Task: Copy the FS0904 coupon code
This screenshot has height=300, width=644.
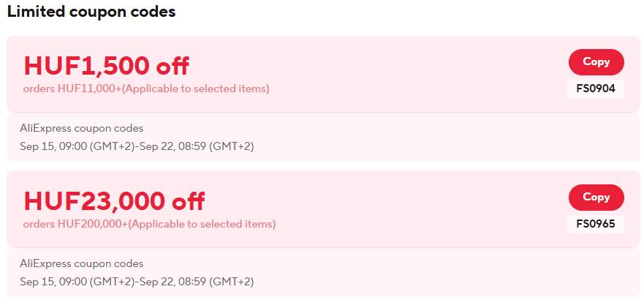Action: click(x=596, y=62)
